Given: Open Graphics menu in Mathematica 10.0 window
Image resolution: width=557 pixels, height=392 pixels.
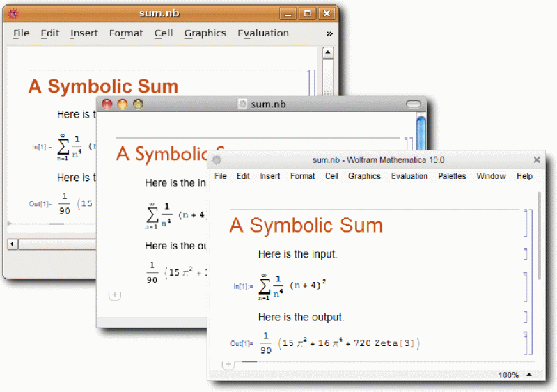Looking at the screenshot, I should 364,176.
